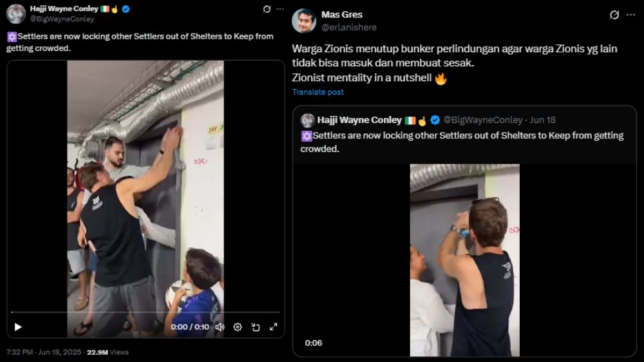The width and height of the screenshot is (644, 362).
Task: Click the Mas Gres display name
Action: tap(342, 15)
